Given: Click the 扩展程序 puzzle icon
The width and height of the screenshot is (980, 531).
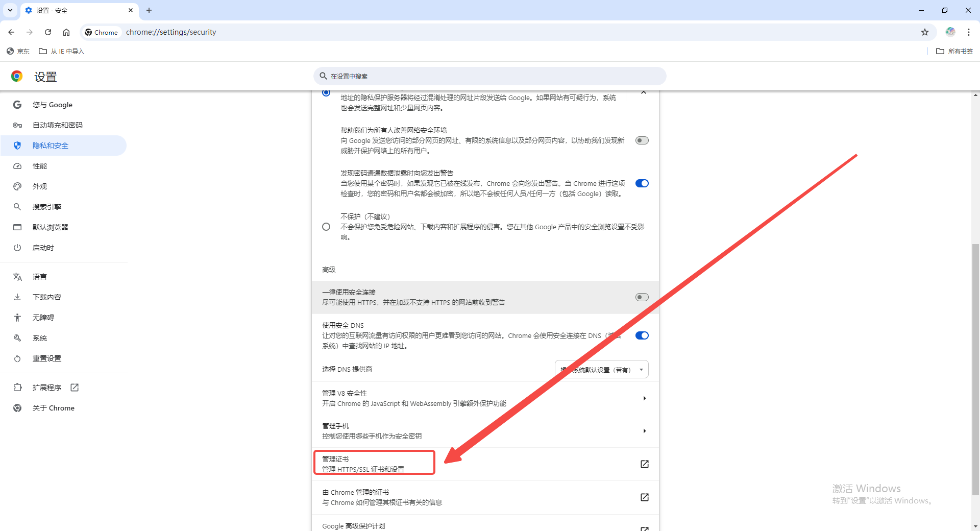Looking at the screenshot, I should click(x=17, y=388).
